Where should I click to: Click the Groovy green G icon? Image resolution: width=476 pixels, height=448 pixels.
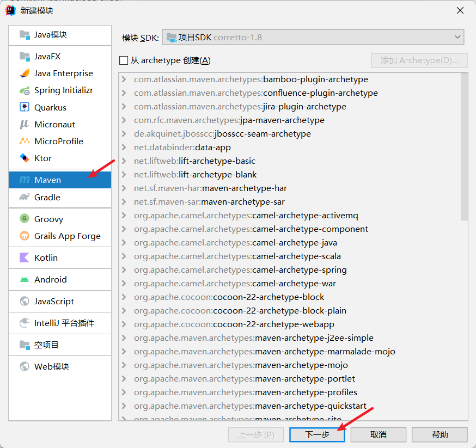(x=25, y=219)
